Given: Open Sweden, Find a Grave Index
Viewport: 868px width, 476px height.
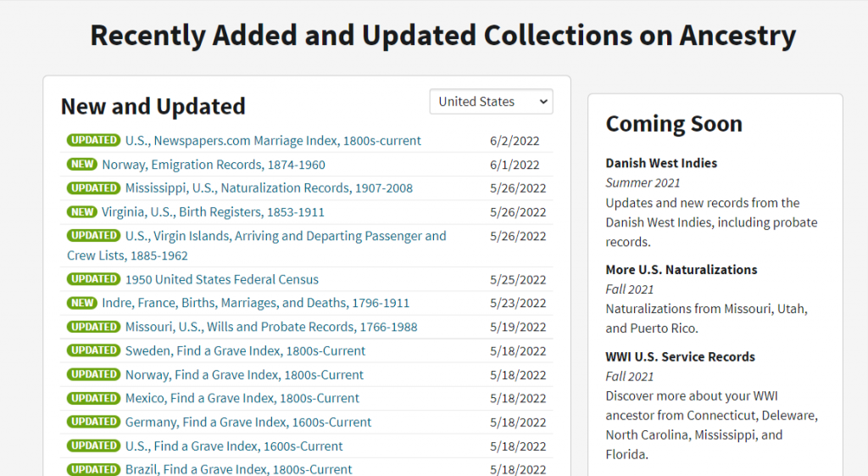Looking at the screenshot, I should (245, 350).
